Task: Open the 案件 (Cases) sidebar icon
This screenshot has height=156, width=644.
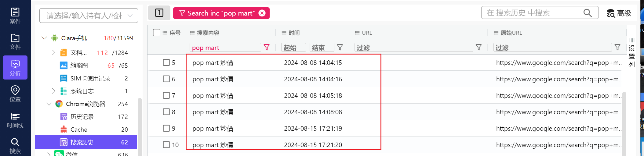Action: [15, 16]
